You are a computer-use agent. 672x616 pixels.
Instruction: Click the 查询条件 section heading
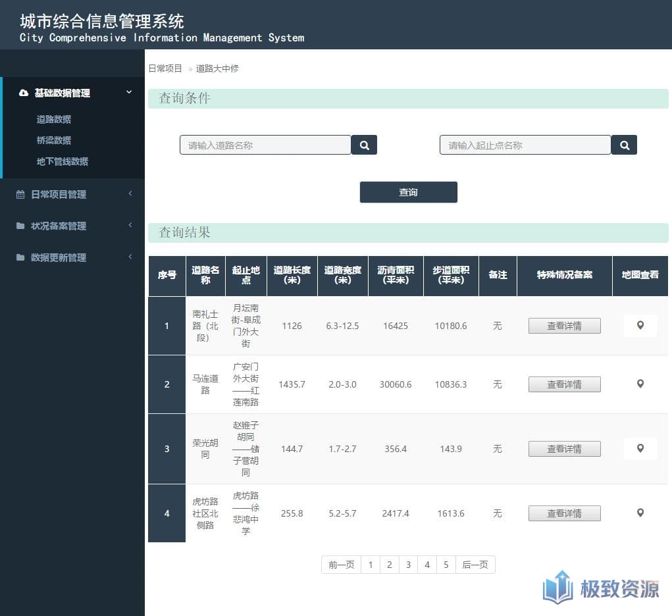184,98
